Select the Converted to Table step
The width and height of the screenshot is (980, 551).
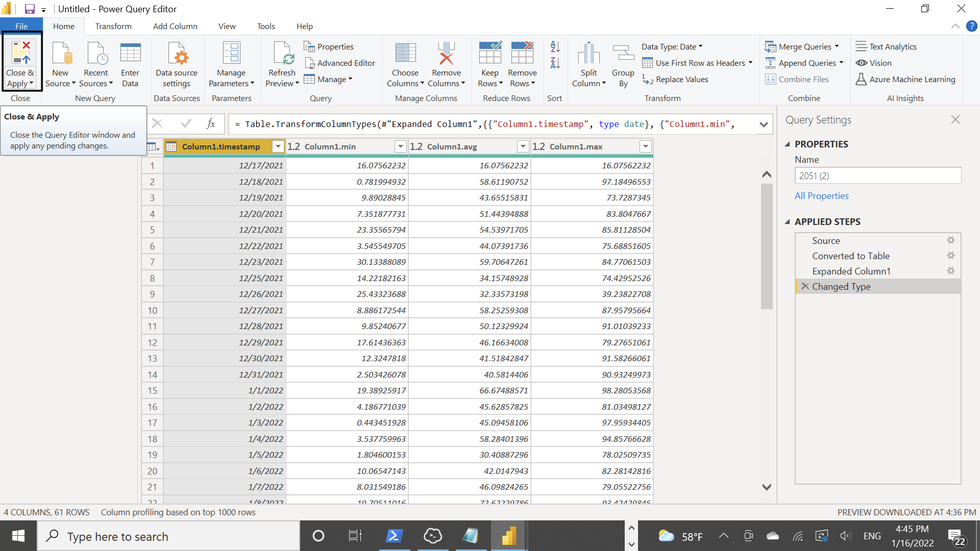[878, 256]
